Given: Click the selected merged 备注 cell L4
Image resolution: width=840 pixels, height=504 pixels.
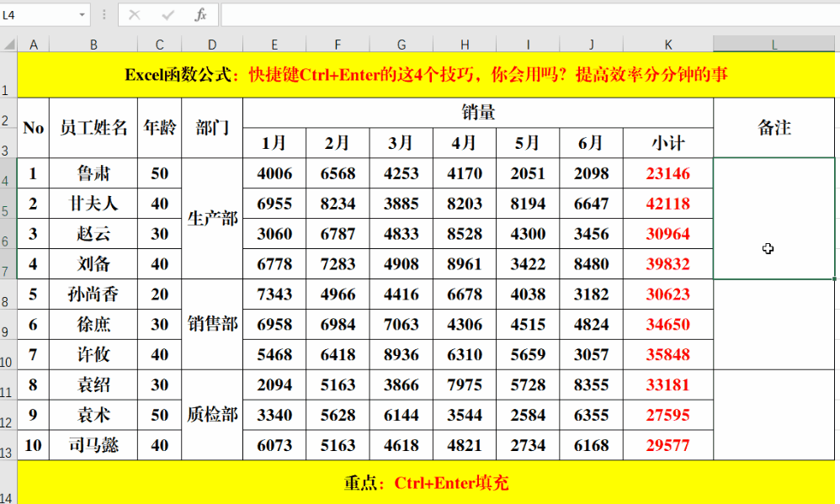Looking at the screenshot, I should pos(774,219).
